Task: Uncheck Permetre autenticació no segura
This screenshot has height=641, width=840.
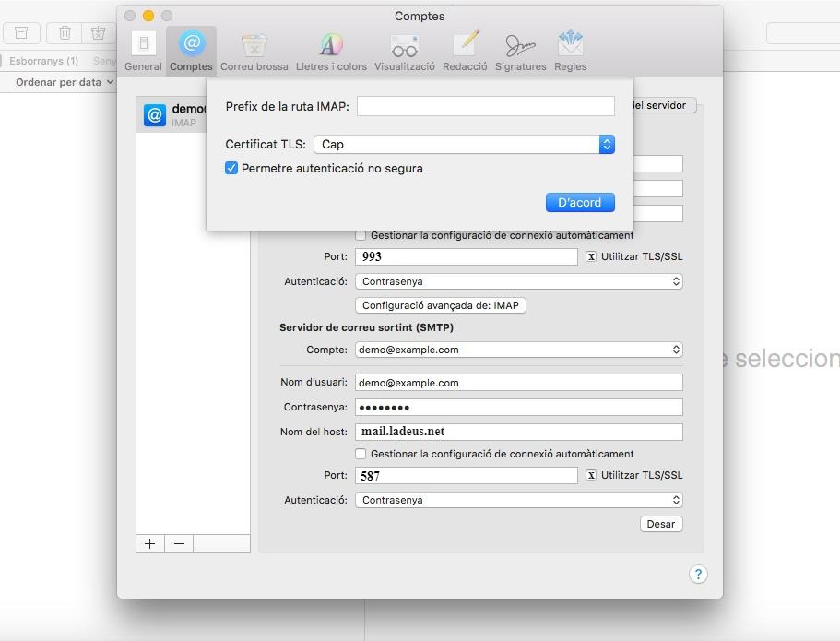Action: coord(231,169)
